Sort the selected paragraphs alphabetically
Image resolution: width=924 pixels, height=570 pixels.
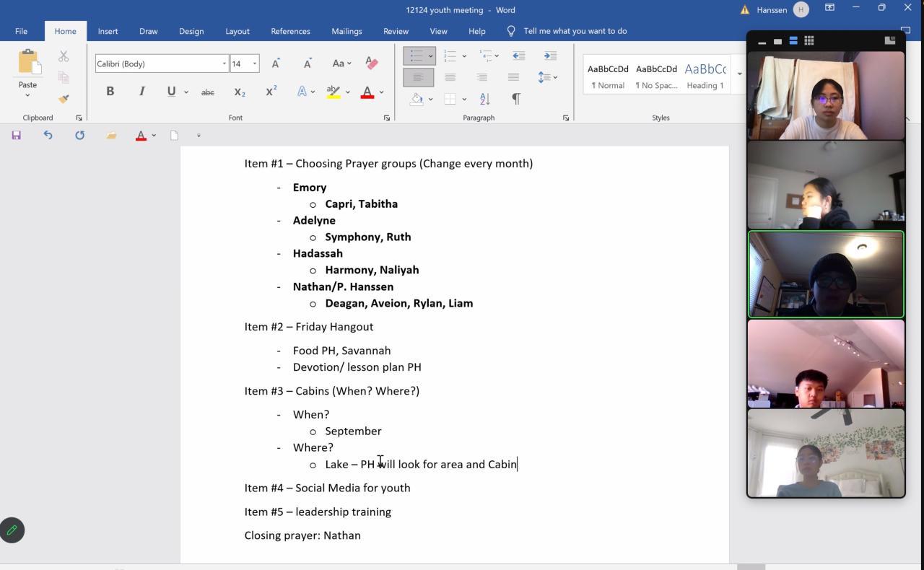[x=484, y=99]
